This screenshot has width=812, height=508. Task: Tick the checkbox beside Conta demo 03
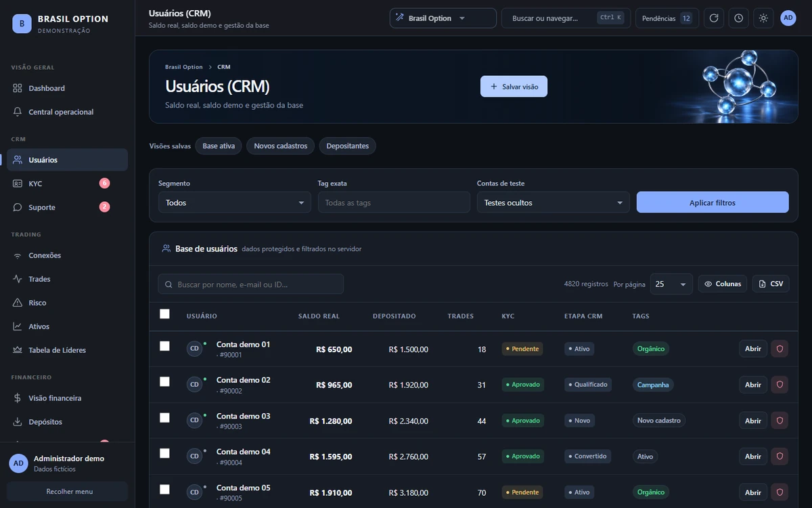164,418
